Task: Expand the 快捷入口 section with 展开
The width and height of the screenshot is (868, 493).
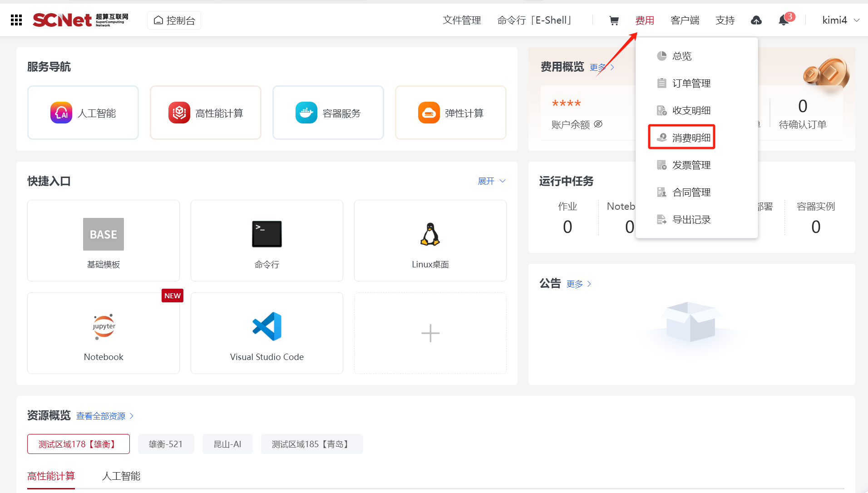Action: point(491,181)
